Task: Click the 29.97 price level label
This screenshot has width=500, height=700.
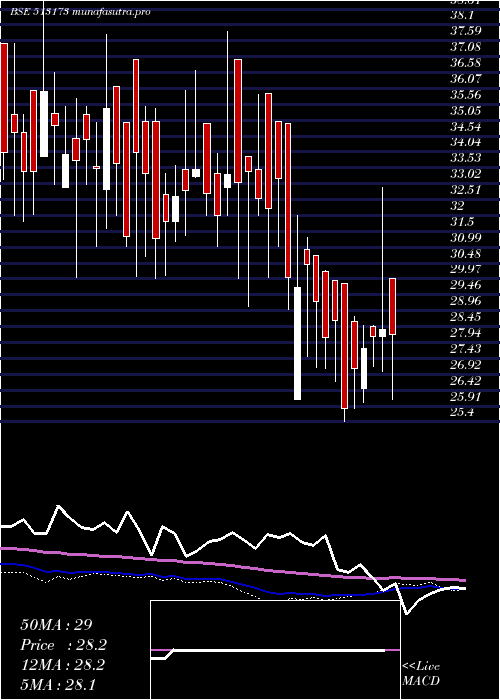Action: click(x=466, y=269)
